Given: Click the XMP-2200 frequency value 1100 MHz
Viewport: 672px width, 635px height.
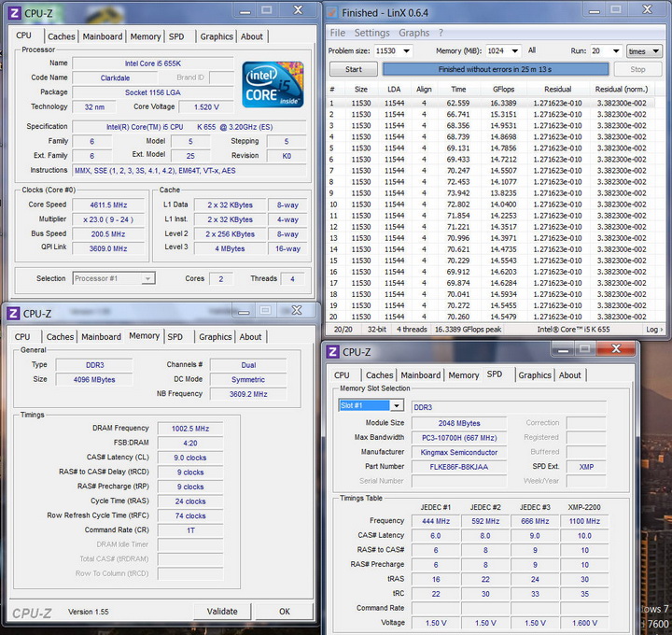Looking at the screenshot, I should click(x=584, y=521).
